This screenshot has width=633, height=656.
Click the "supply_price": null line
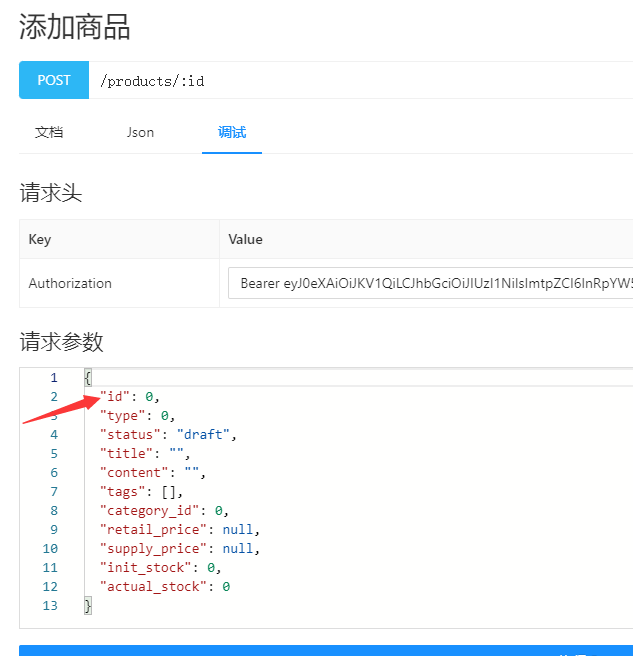tap(180, 548)
